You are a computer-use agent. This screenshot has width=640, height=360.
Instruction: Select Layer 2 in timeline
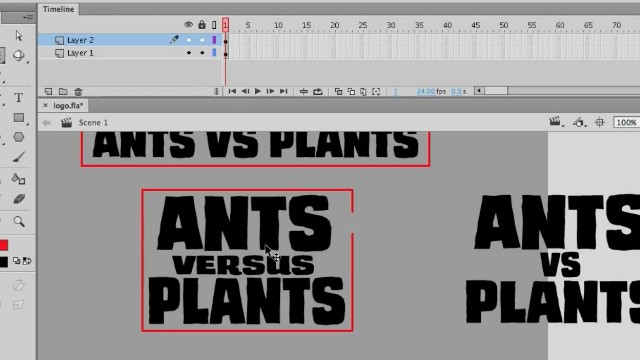coord(80,40)
